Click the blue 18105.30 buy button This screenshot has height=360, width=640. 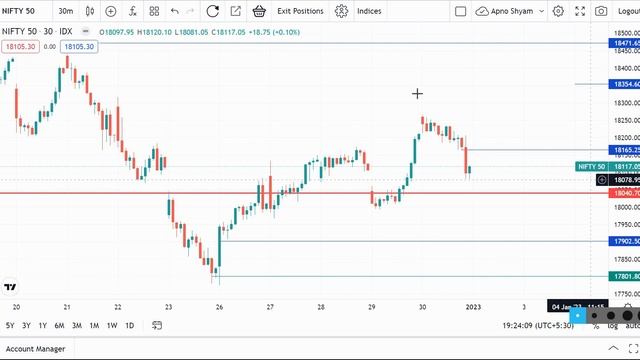click(79, 47)
